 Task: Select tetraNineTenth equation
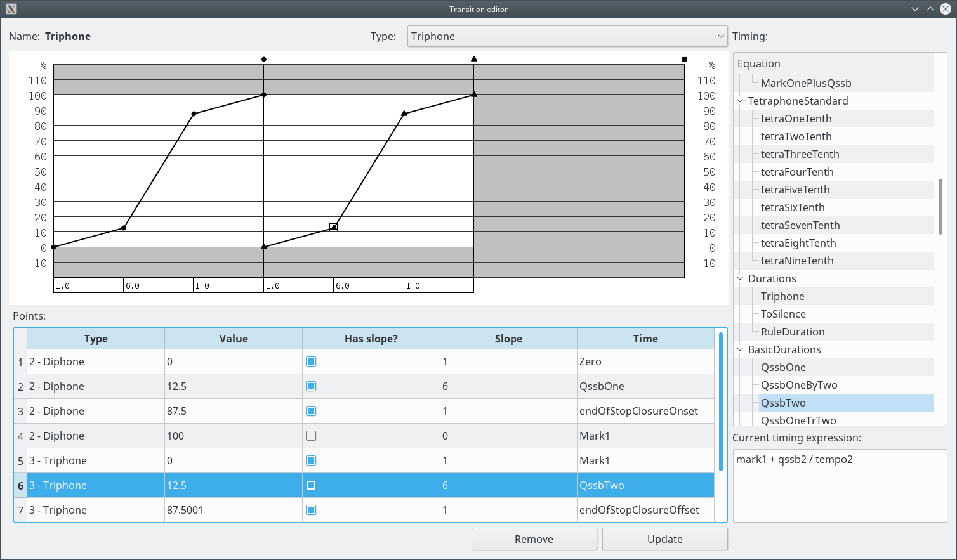point(797,261)
